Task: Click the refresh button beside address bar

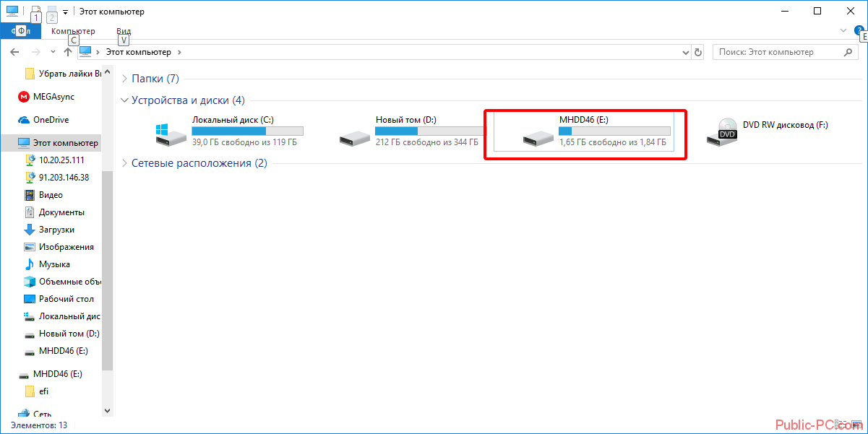Action: click(x=697, y=52)
